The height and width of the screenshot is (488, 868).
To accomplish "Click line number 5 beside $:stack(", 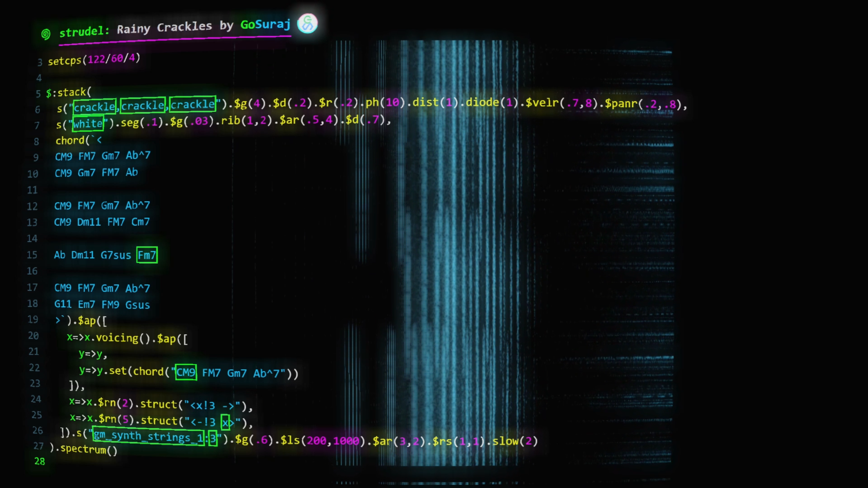I will pos(38,94).
